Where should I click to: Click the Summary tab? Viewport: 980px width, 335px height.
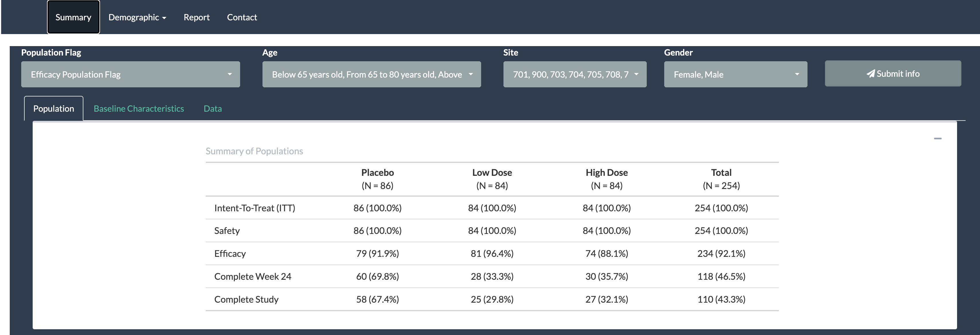pyautogui.click(x=73, y=17)
